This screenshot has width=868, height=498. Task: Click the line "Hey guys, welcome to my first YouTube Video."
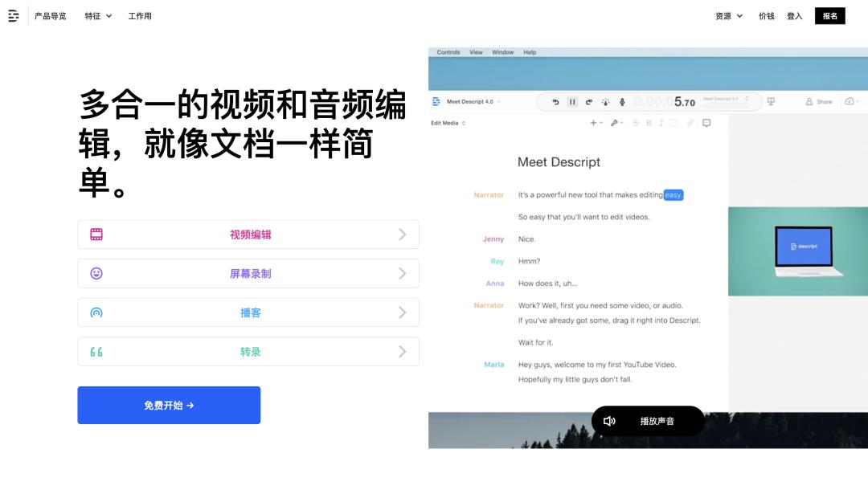tap(596, 365)
